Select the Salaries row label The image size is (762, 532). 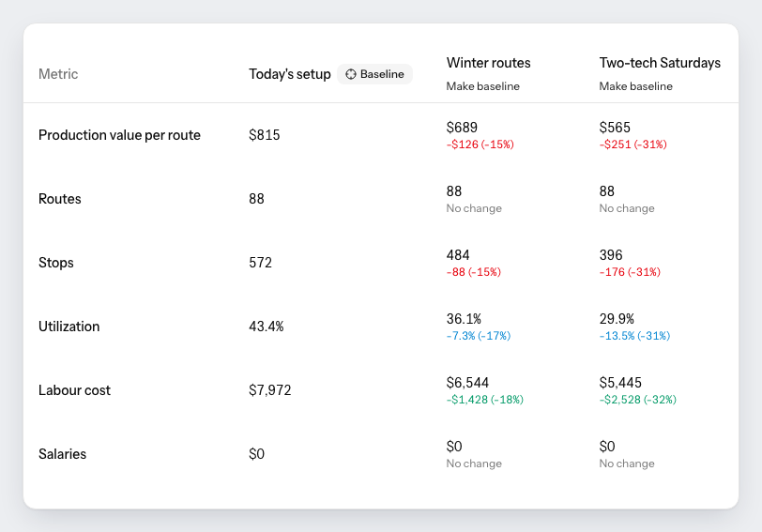coord(62,454)
